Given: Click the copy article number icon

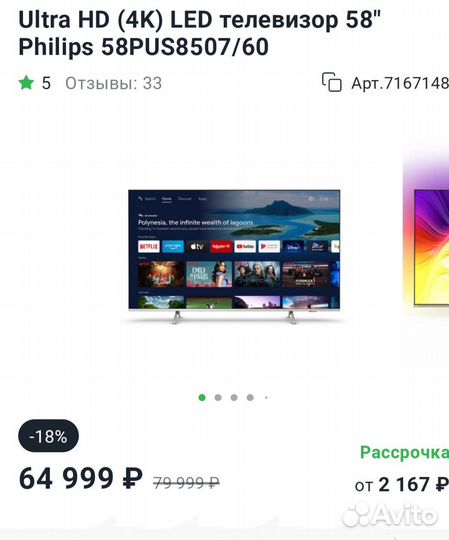Looking at the screenshot, I should [x=332, y=82].
